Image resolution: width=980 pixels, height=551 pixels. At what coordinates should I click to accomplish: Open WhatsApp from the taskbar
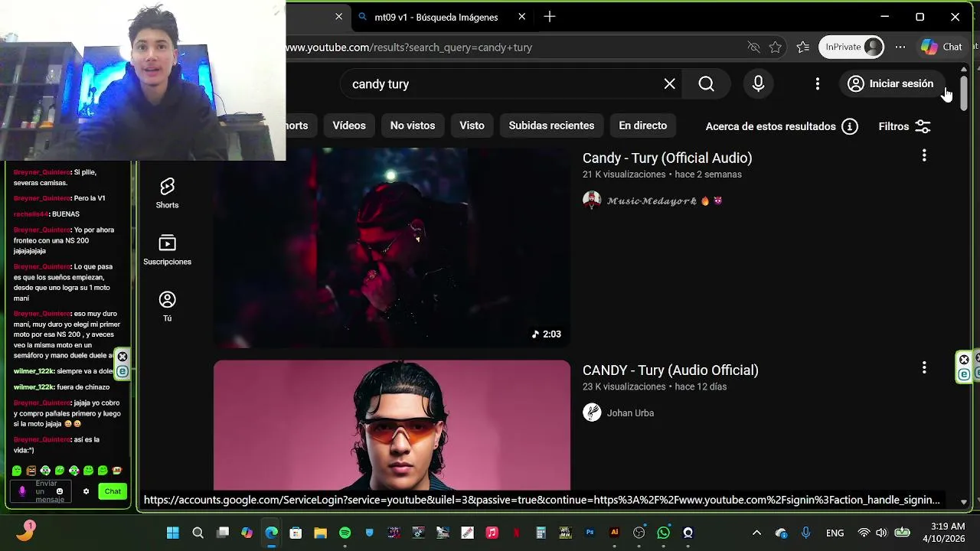[x=663, y=533]
